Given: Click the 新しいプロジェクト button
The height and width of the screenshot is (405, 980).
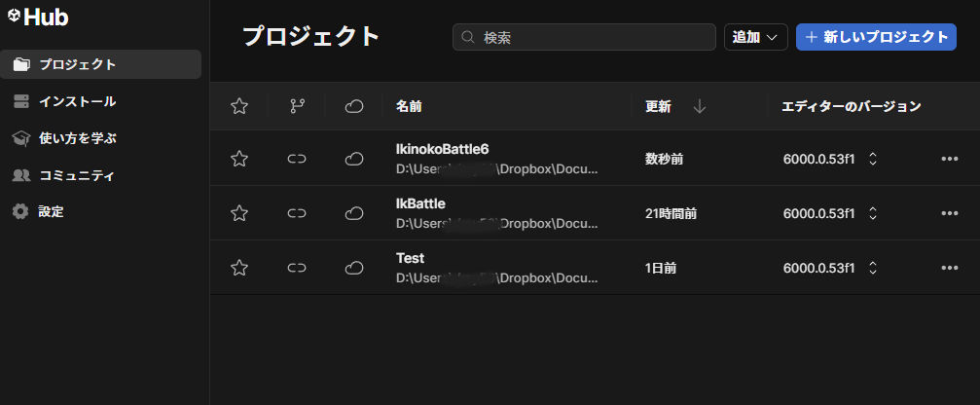Looking at the screenshot, I should [876, 37].
